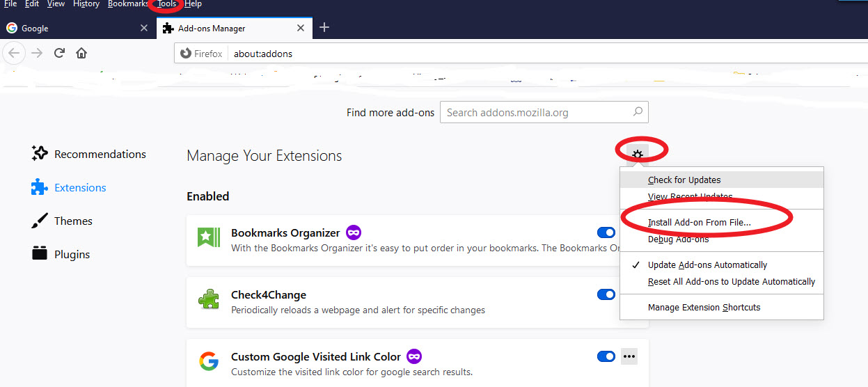This screenshot has width=868, height=387.
Task: Choose Install Add-on From File
Action: pos(722,223)
